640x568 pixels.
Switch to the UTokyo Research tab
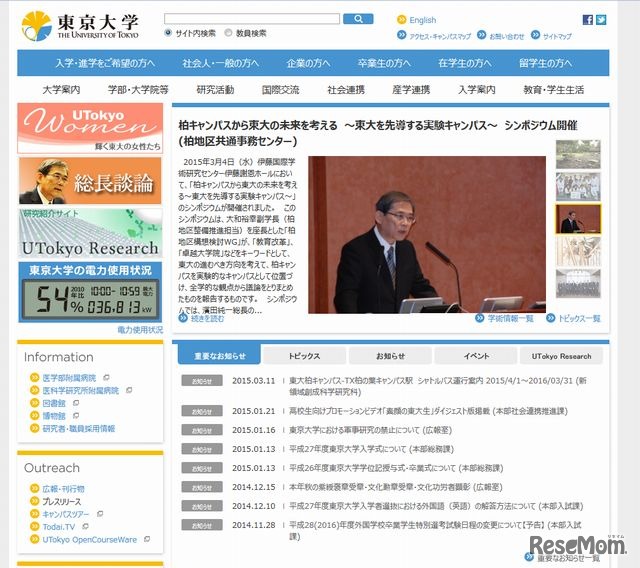point(561,356)
